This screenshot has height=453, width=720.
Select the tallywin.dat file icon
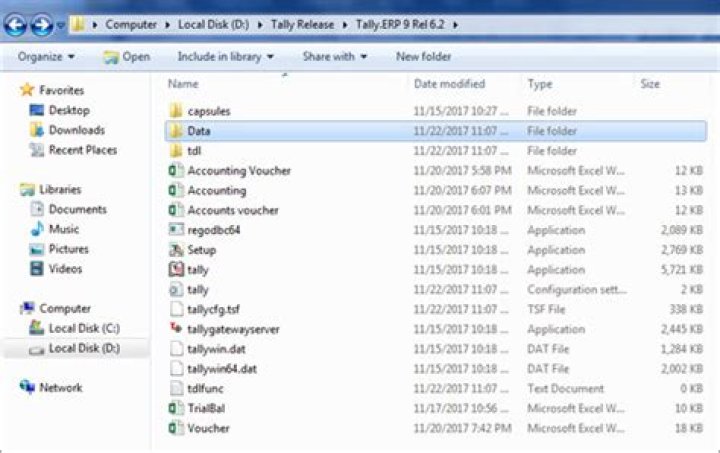(176, 349)
